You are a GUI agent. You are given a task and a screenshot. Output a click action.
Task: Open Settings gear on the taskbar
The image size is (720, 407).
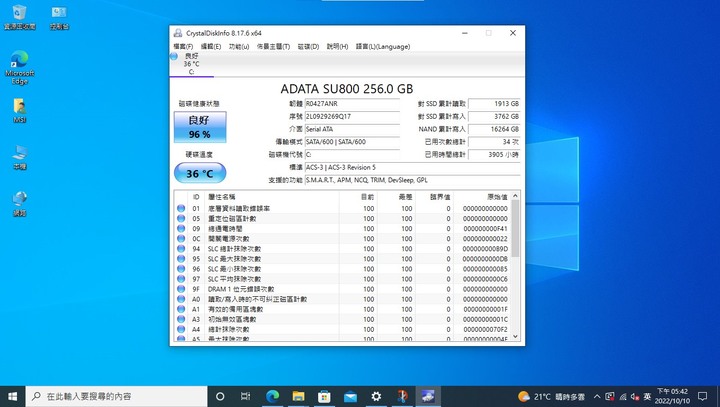pyautogui.click(x=376, y=396)
